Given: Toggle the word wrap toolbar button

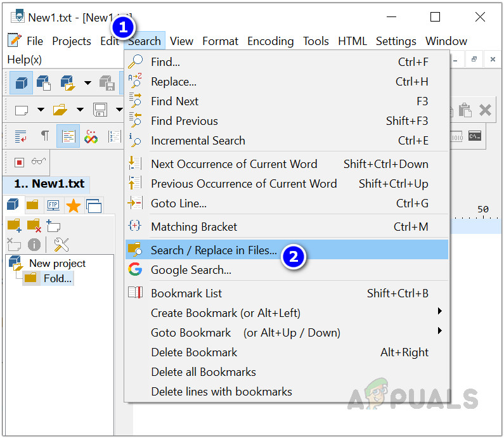Looking at the screenshot, I should tap(20, 136).
